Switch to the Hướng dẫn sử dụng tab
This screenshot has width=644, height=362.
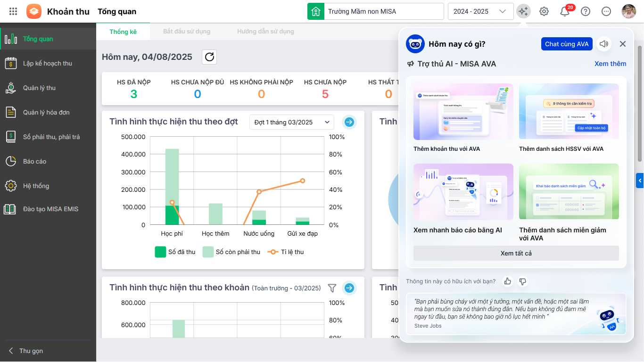265,32
